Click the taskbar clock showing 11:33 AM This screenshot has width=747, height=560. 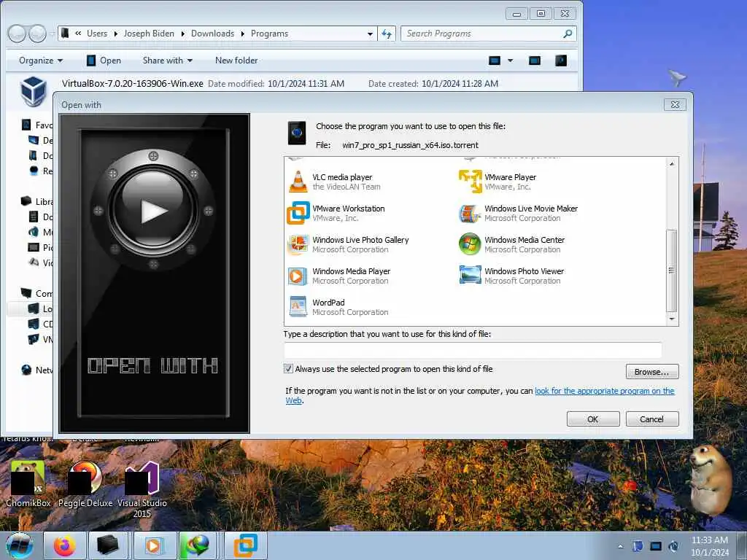709,545
